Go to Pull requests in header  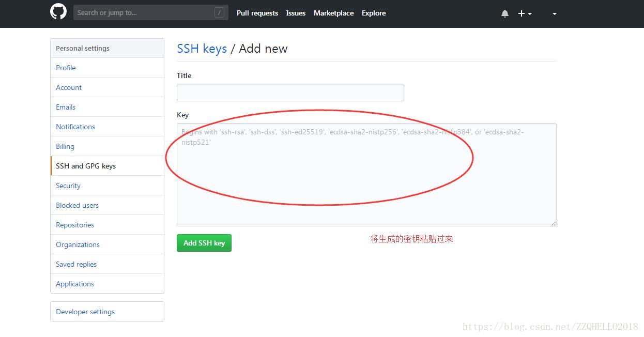pos(257,13)
